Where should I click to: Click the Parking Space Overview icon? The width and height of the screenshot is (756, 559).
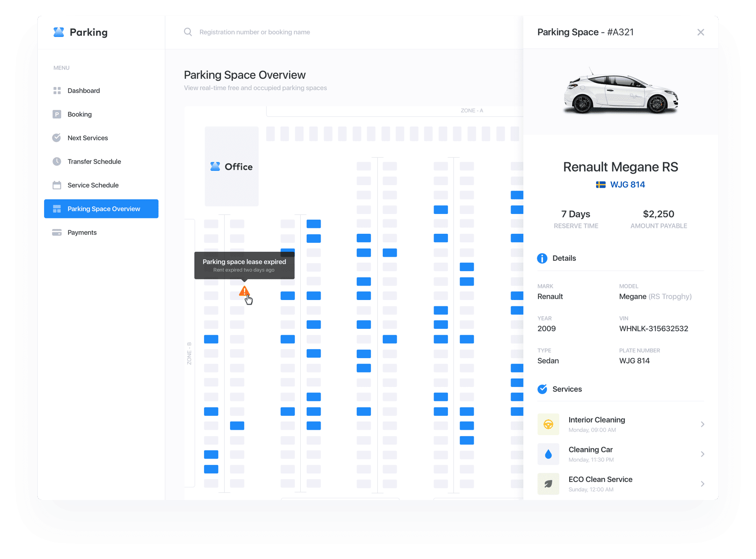pyautogui.click(x=57, y=209)
